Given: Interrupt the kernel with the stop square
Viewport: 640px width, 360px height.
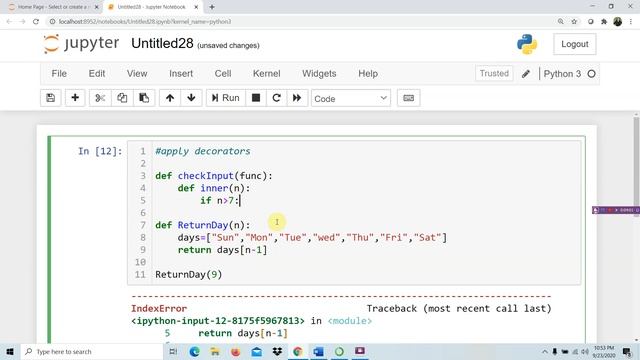Looking at the screenshot, I should 256,98.
